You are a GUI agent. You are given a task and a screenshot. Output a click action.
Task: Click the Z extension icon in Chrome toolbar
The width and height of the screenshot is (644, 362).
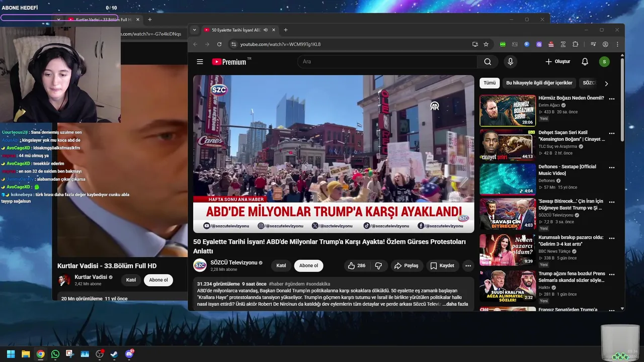tap(563, 44)
